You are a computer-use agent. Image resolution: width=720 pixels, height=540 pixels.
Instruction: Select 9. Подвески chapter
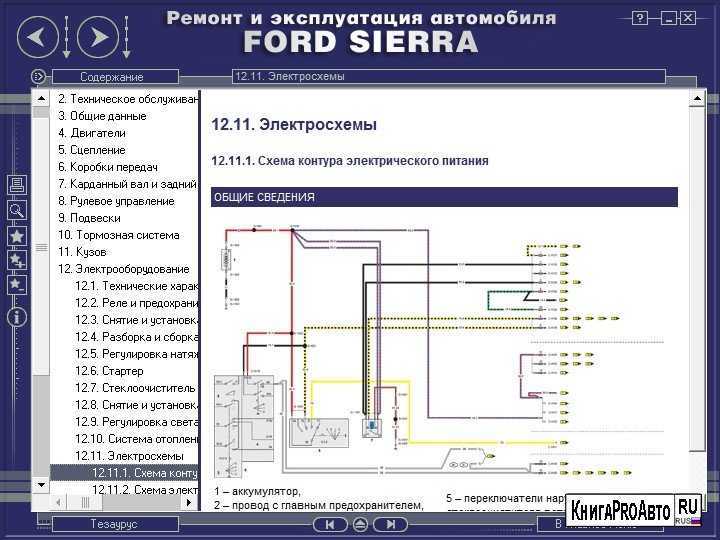click(90, 218)
